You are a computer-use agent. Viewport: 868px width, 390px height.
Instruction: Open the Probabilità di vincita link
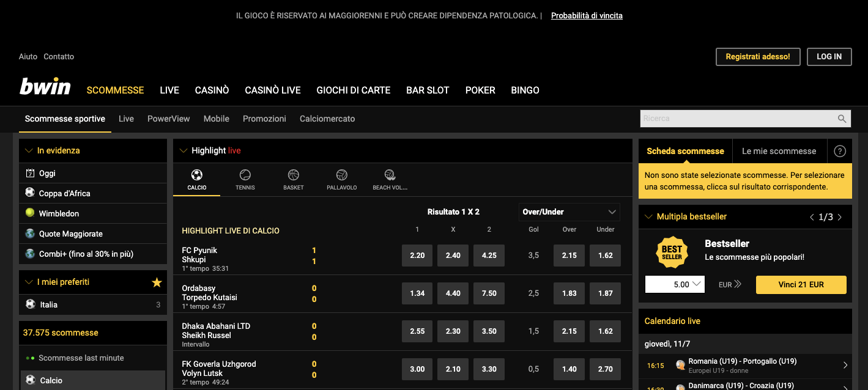point(587,15)
